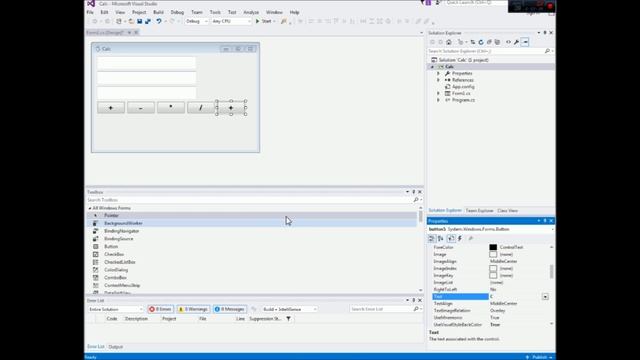This screenshot has width=640, height=360.
Task: Open the Tools menu
Action: tap(215, 12)
